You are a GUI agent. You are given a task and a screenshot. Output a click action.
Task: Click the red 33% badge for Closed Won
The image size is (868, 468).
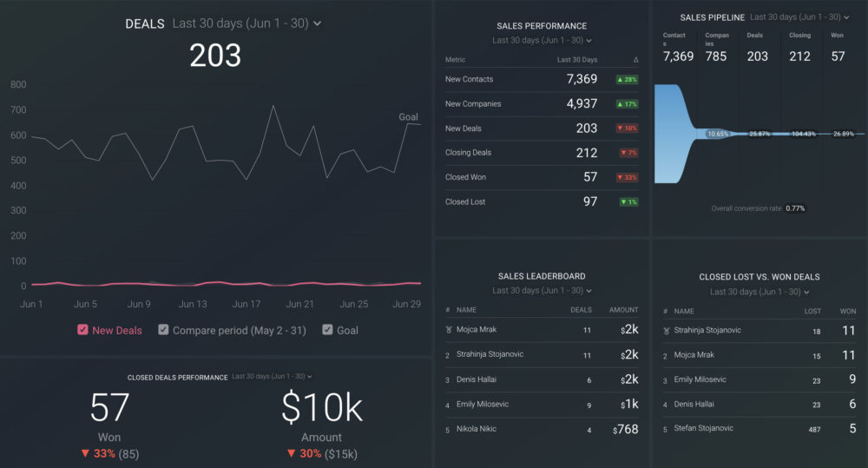[x=626, y=177]
